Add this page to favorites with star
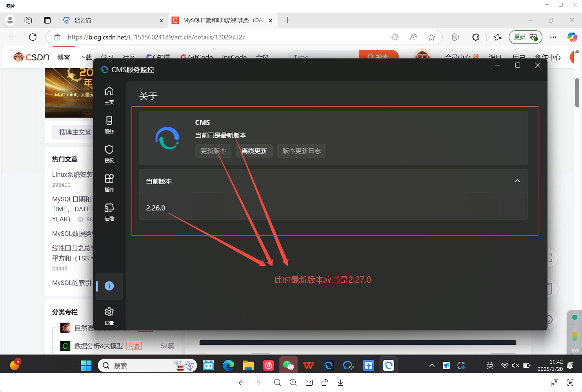This screenshot has height=392, width=582. [431, 37]
